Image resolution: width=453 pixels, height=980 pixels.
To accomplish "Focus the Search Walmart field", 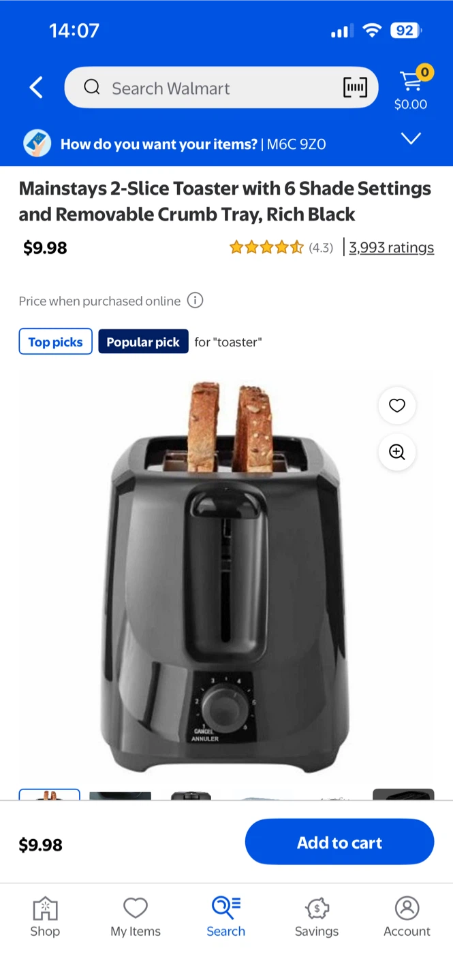I will click(x=221, y=87).
